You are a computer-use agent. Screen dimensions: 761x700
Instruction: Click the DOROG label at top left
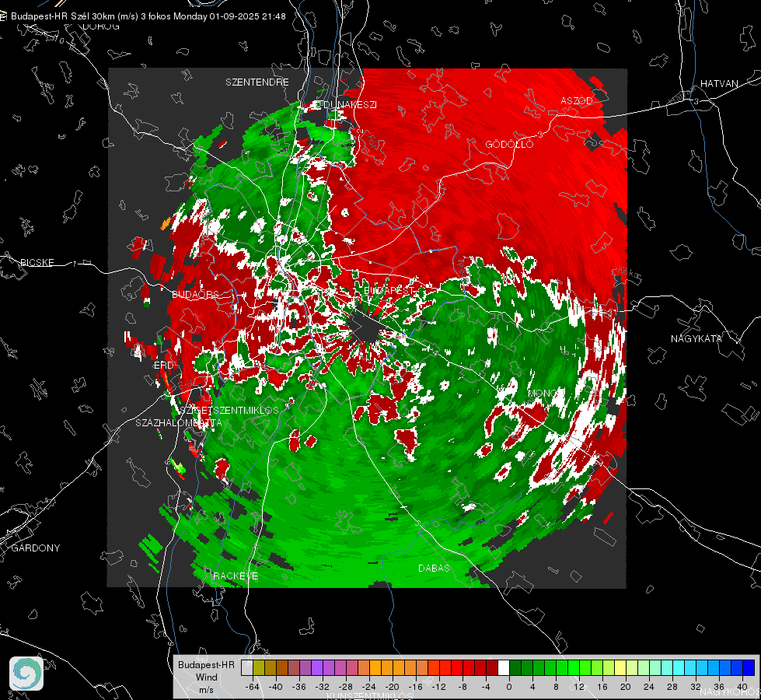[x=101, y=26]
